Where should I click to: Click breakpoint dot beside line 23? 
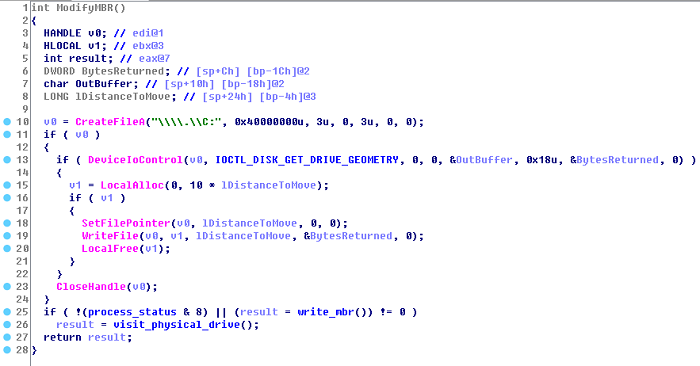pyautogui.click(x=7, y=287)
